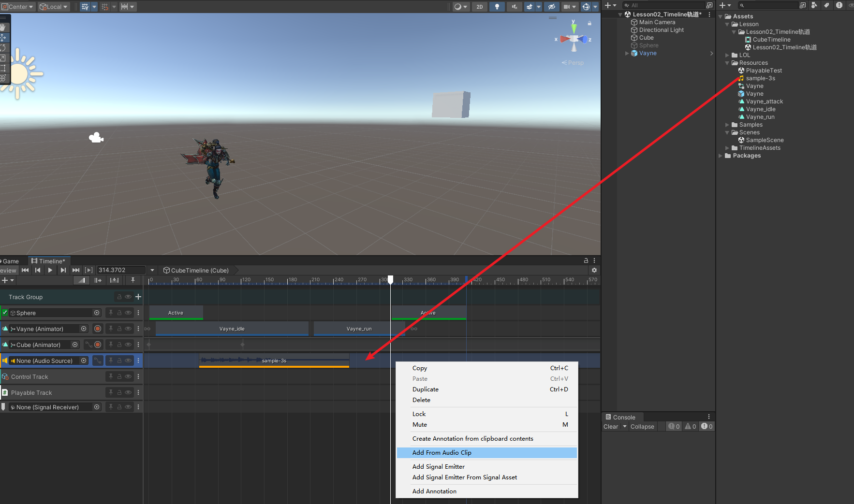Viewport: 854px width, 504px height.
Task: Play the Timeline preview
Action: pos(50,270)
